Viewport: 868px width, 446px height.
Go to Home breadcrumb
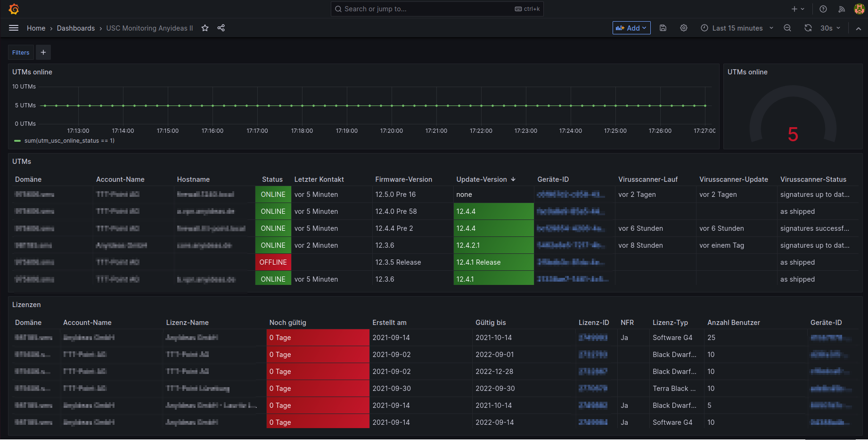(x=36, y=28)
